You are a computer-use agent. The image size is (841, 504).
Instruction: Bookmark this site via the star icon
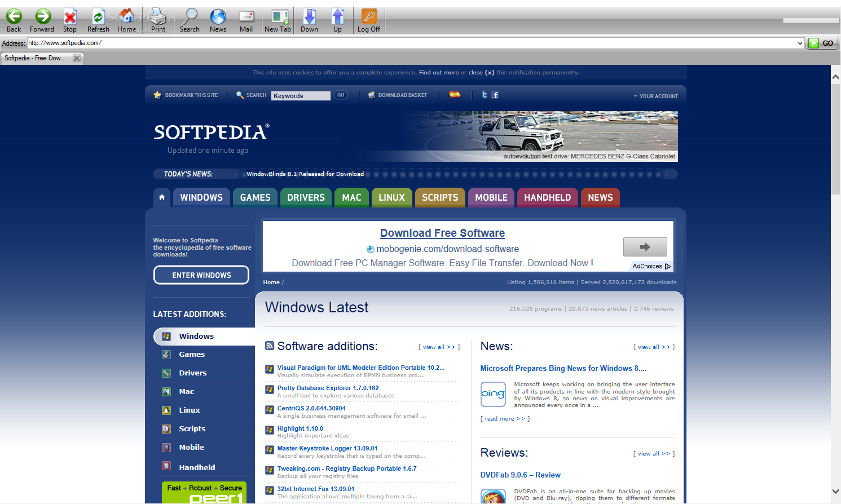pyautogui.click(x=157, y=95)
